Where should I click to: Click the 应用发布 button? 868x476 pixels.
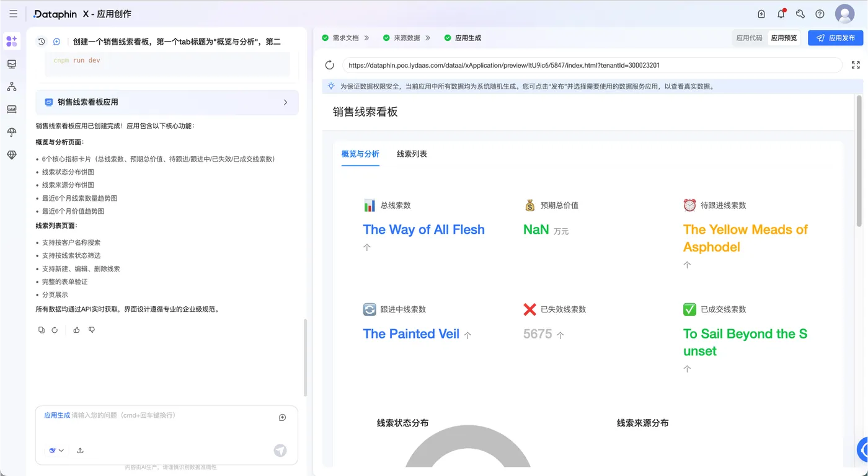835,38
